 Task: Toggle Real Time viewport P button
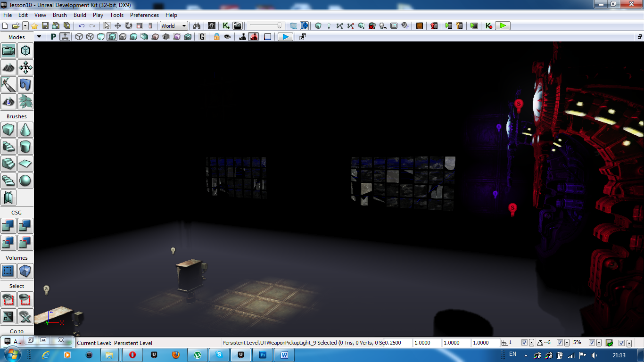pos(53,37)
